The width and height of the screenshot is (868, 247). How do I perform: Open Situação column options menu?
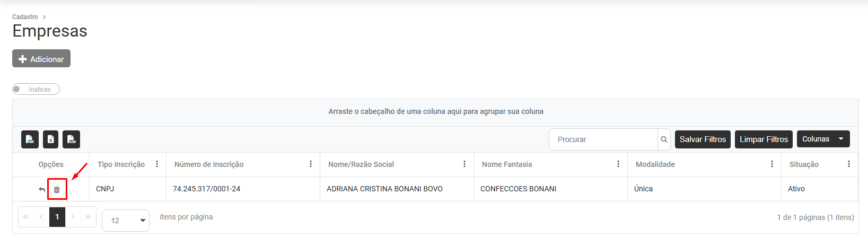point(849,164)
